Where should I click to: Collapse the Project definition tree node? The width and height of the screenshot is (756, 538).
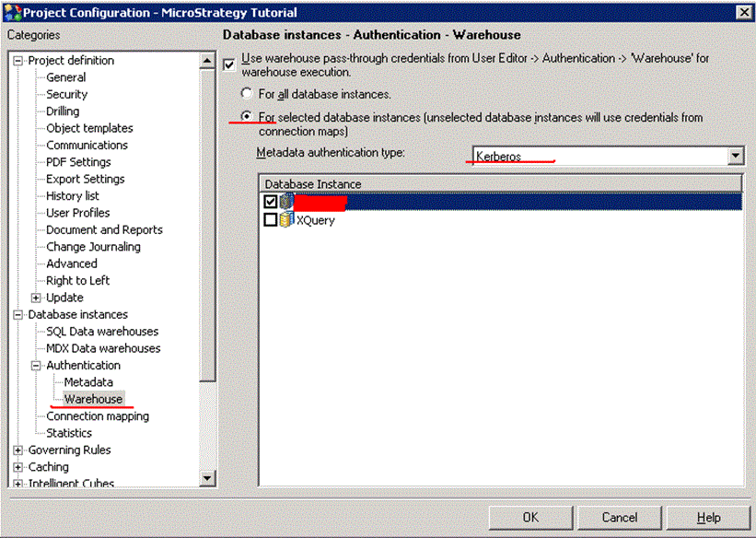pyautogui.click(x=17, y=61)
